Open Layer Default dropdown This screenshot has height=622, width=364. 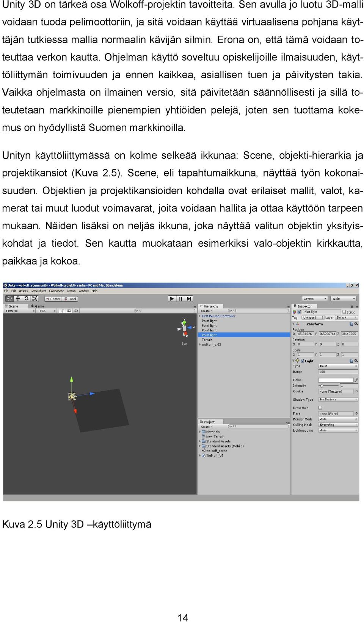tap(347, 318)
